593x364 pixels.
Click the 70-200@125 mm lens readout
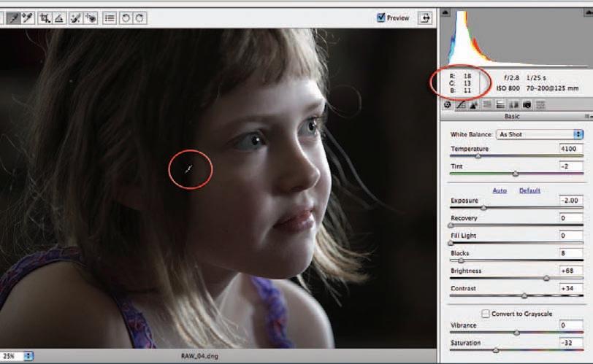coord(552,88)
